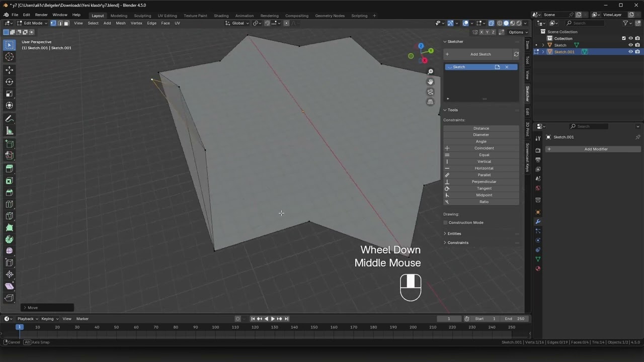Select the Measure tool

(x=9, y=131)
